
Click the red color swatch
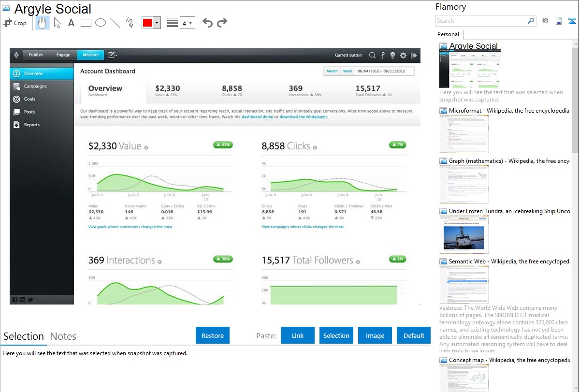pos(147,23)
